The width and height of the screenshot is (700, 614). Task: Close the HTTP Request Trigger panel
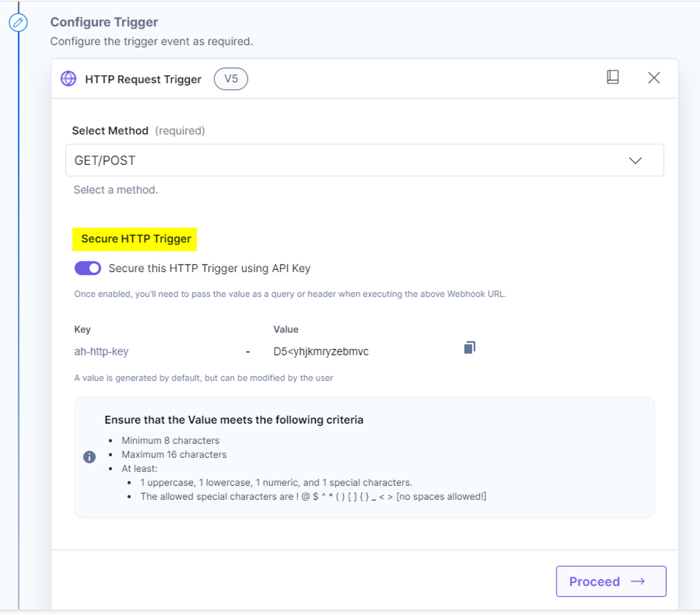pos(654,78)
